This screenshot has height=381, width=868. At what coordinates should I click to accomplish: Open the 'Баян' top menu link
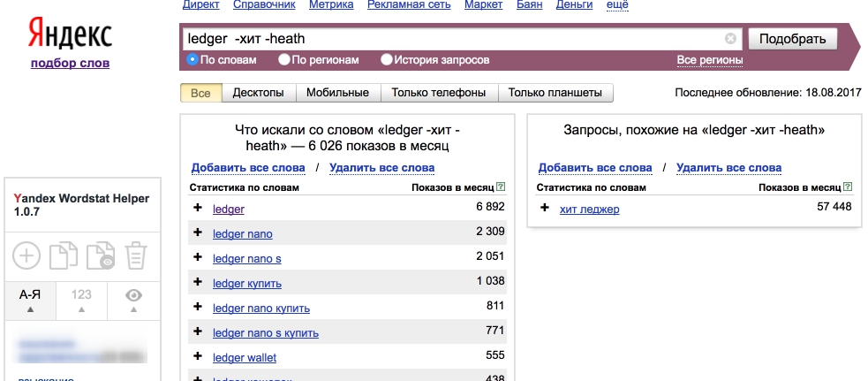531,5
